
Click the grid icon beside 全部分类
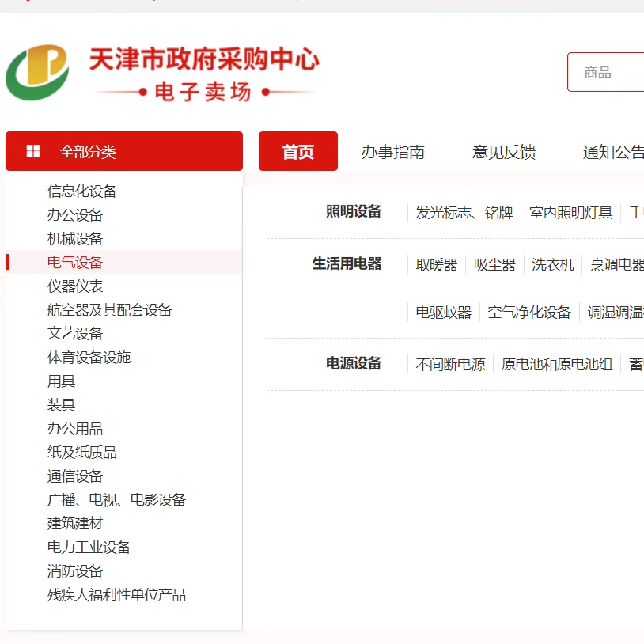33,151
